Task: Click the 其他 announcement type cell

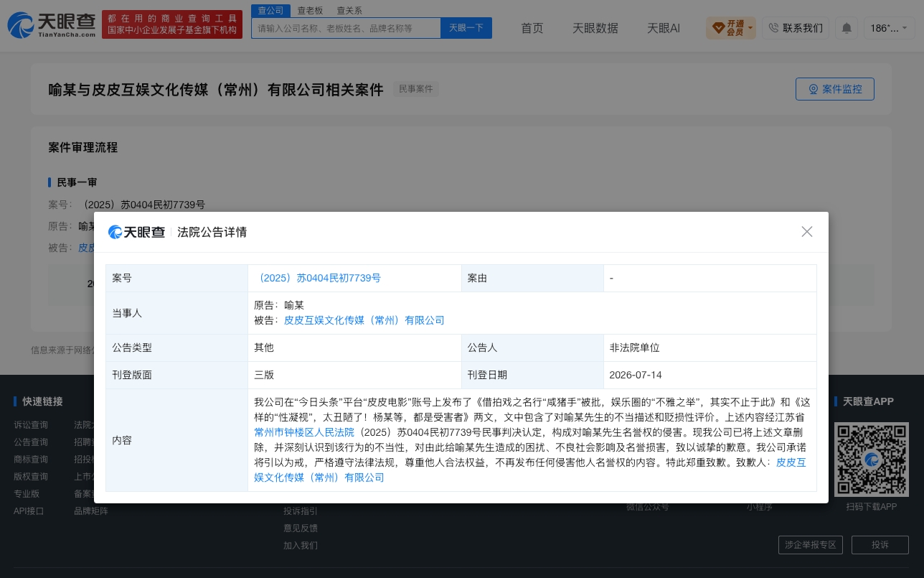Action: 354,348
